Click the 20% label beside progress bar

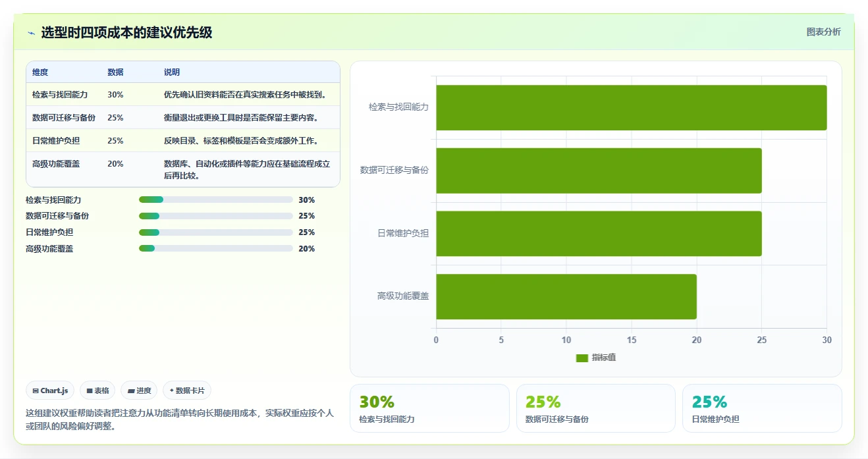pyautogui.click(x=306, y=249)
